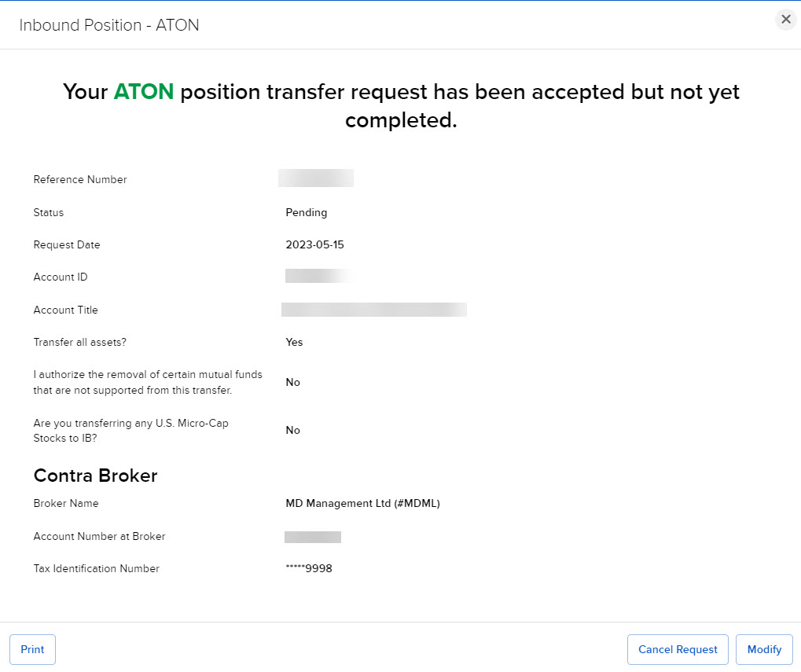Click the Tax Identification Number label
The height and width of the screenshot is (672, 801).
tap(96, 568)
